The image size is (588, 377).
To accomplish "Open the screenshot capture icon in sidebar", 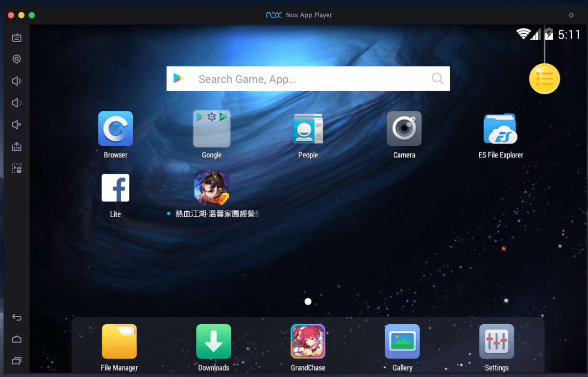I will 17,169.
